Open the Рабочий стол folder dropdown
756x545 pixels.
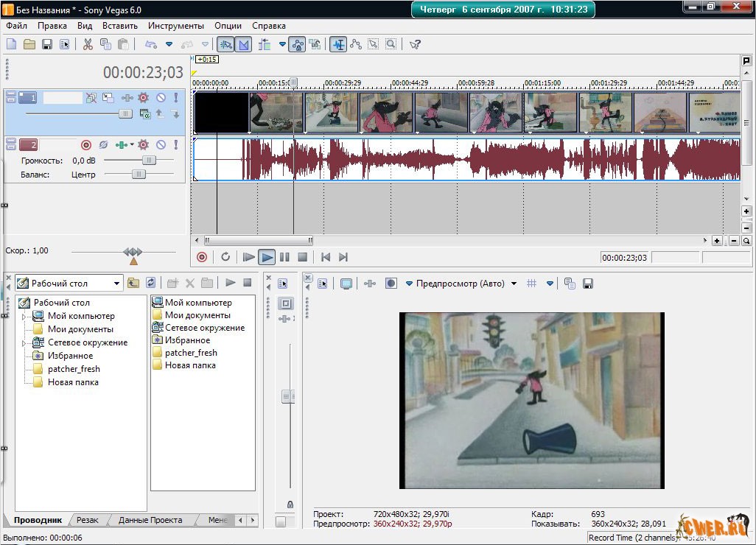[117, 283]
